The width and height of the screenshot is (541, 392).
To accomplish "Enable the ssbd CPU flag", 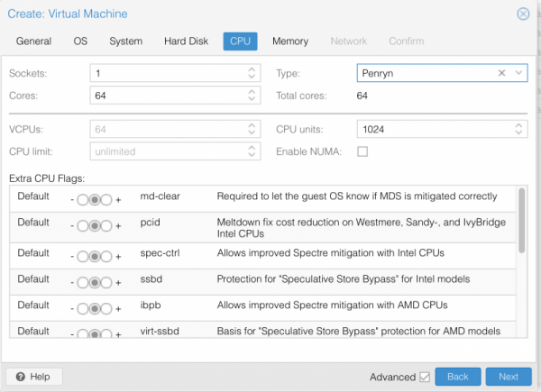I will pyautogui.click(x=106, y=281).
